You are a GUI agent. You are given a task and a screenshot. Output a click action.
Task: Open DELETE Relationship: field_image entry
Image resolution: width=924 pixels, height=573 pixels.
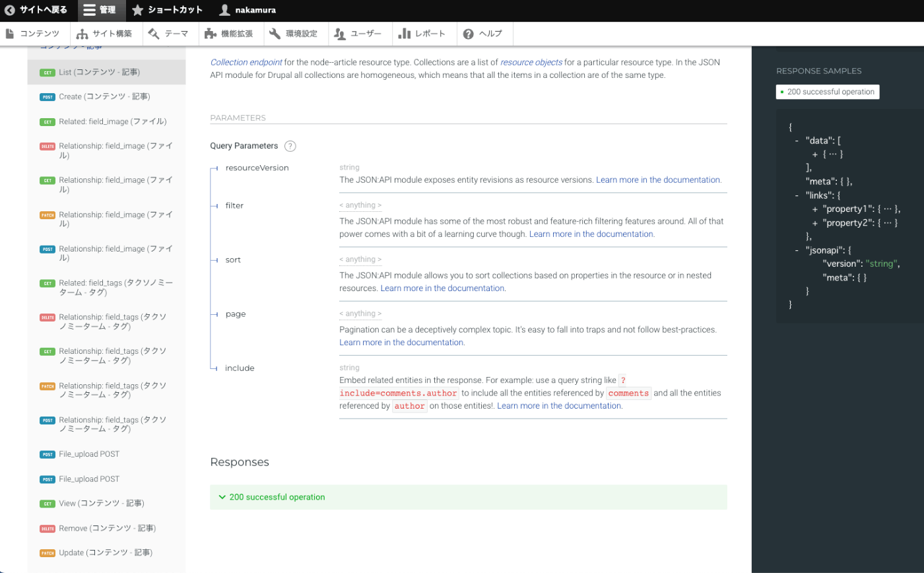[106, 151]
